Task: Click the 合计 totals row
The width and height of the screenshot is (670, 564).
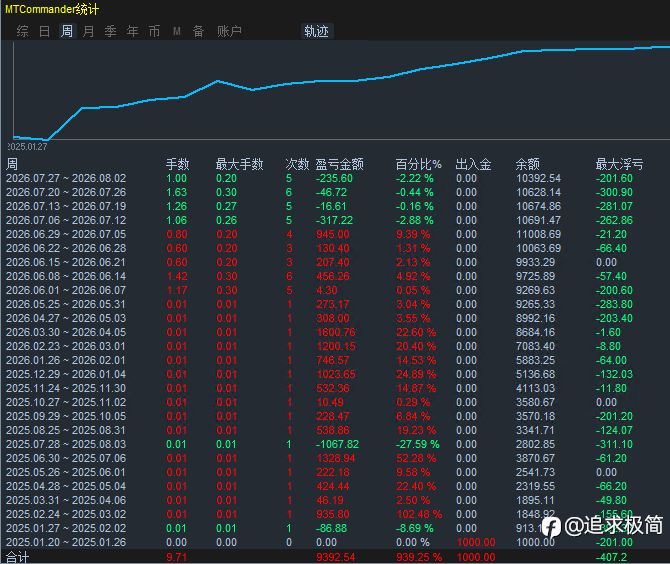Action: (x=335, y=557)
